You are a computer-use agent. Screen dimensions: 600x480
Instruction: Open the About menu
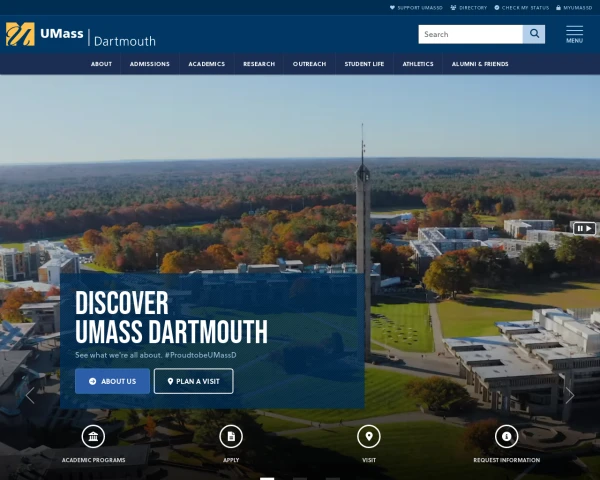(101, 64)
